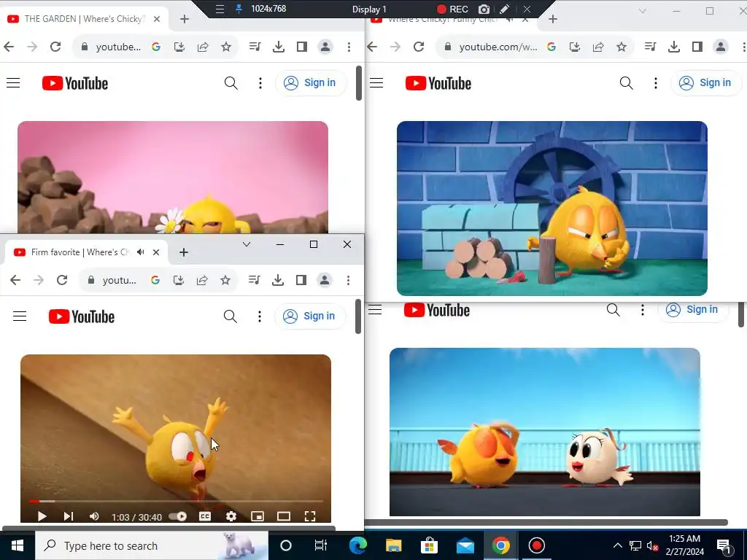Screen dimensions: 747x560
Task: Open YouTube settings dots in THE GARDEN window
Action: [x=260, y=83]
